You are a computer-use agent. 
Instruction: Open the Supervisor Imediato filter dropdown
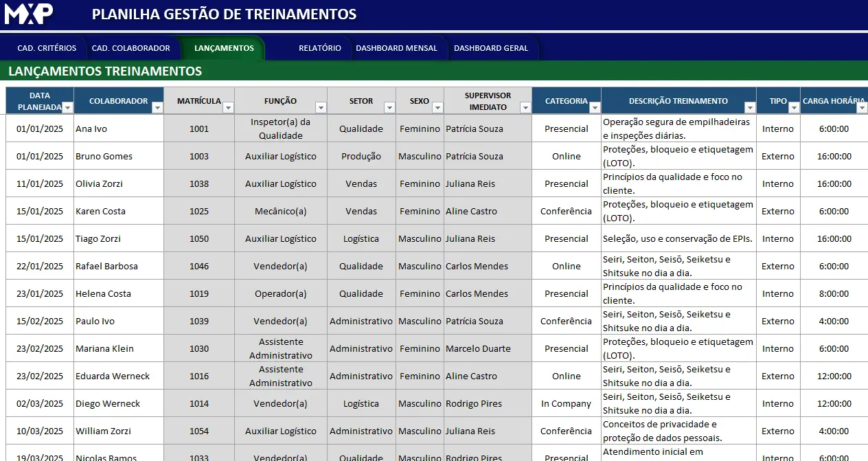click(525, 107)
